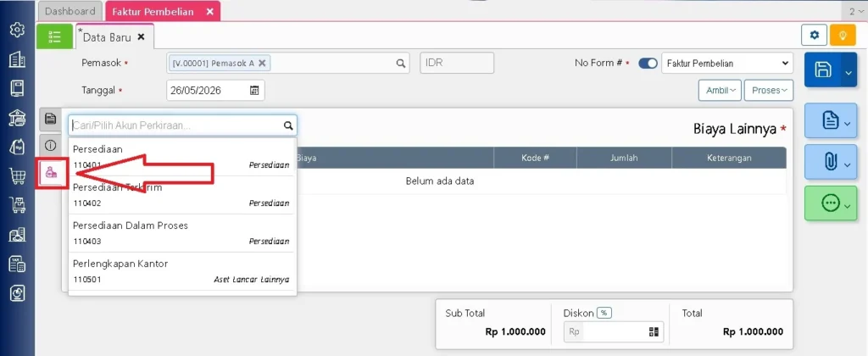Screen dimensions: 868x356
Task: Click the green more-options ellipsis button
Action: 830,203
